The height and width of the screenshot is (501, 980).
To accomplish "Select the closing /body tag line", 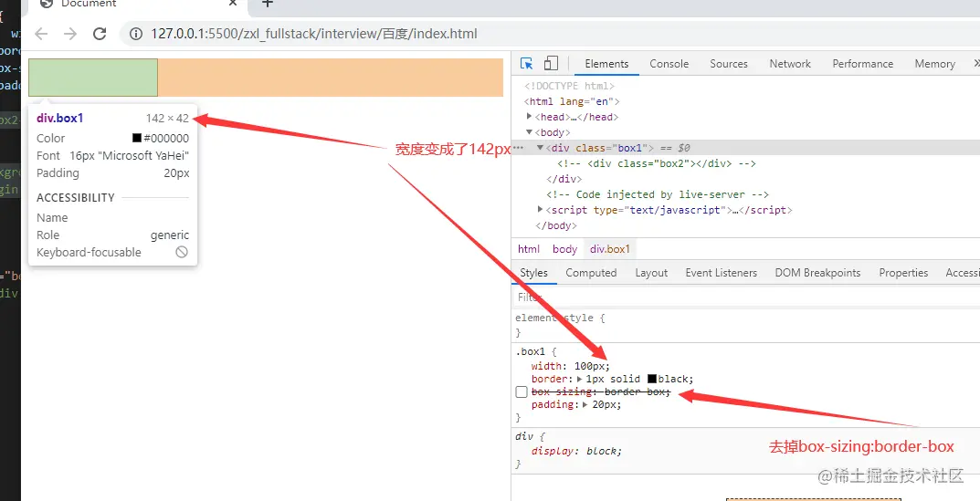I will (556, 224).
